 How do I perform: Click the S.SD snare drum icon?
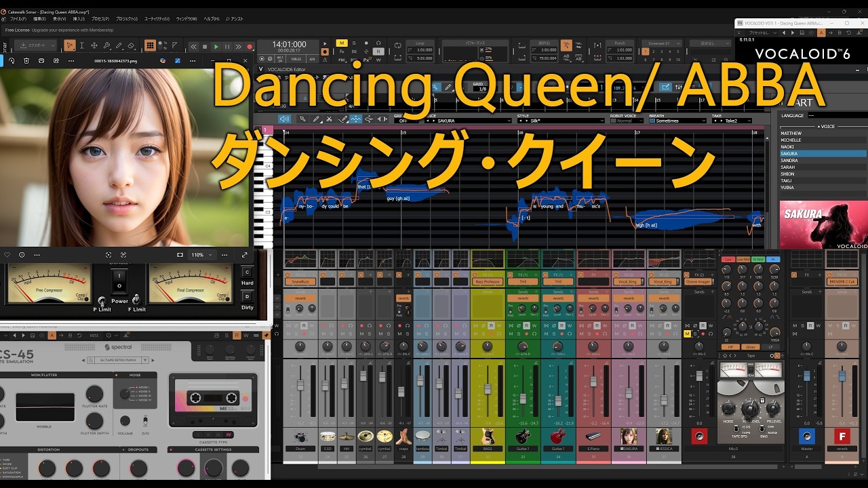[328, 436]
